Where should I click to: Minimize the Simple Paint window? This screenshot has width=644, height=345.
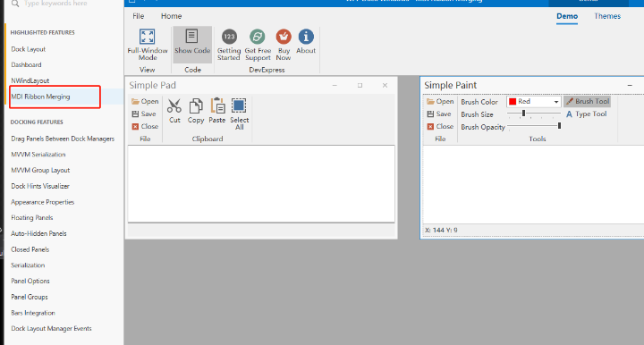(x=630, y=85)
